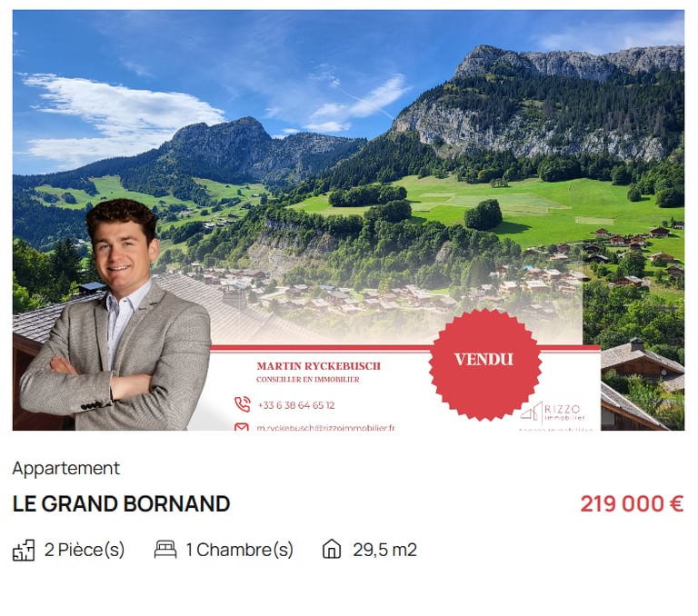The height and width of the screenshot is (616, 698).
Task: Click the bed icon beside Chambre(s)
Action: pyautogui.click(x=165, y=550)
